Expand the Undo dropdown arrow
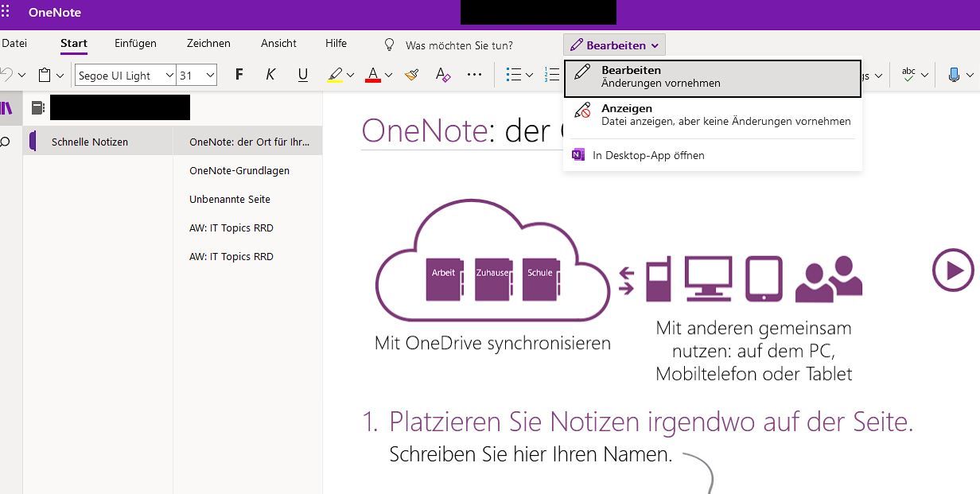Image resolution: width=980 pixels, height=494 pixels. coord(21,76)
